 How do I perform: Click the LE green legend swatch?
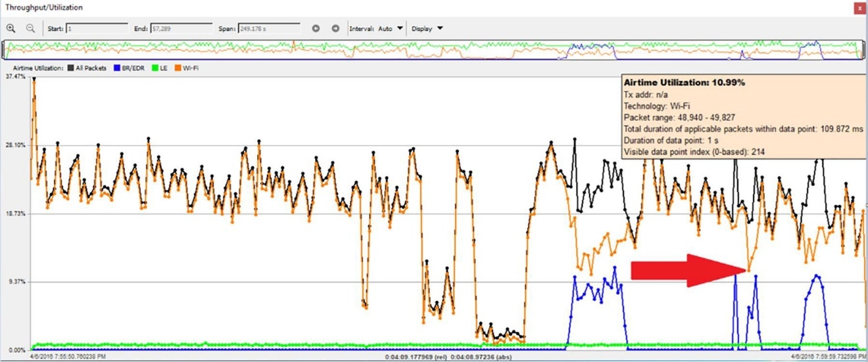[x=154, y=68]
